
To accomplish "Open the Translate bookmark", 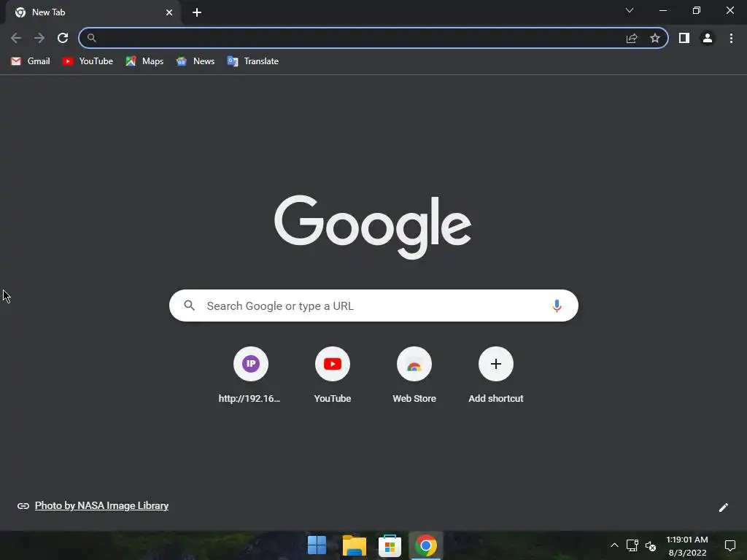I will click(x=253, y=61).
